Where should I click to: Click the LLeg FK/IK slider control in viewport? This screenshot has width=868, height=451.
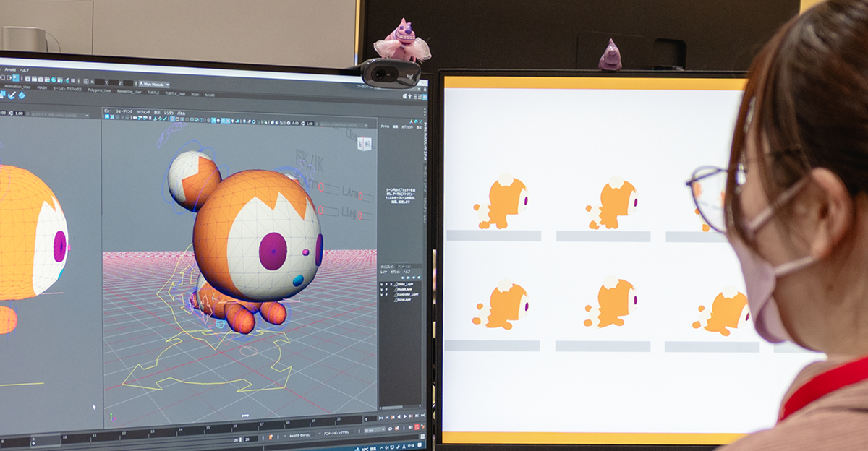(365, 215)
